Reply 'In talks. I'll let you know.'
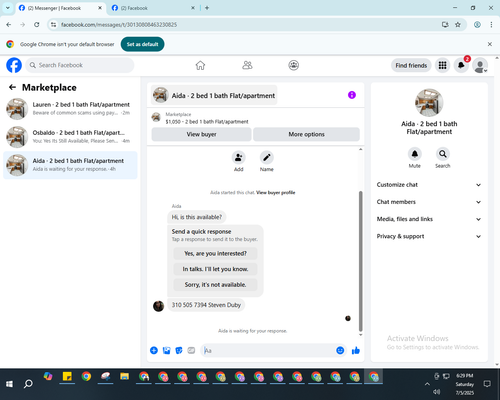 click(x=215, y=269)
